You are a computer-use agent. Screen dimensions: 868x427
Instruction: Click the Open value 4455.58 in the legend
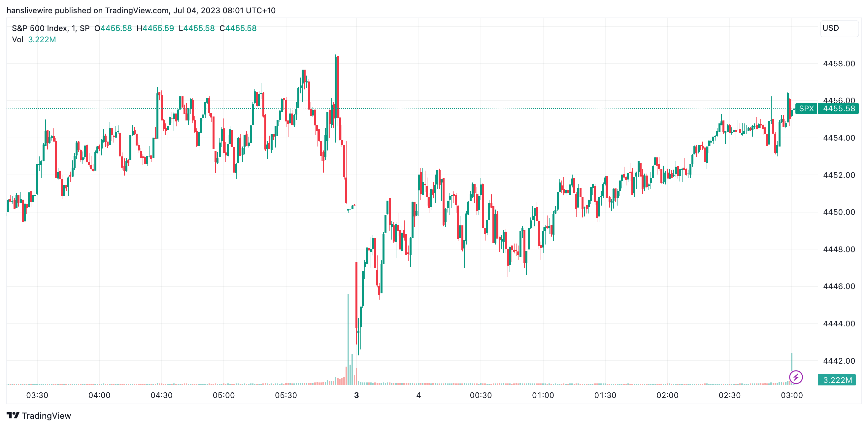[x=116, y=28]
